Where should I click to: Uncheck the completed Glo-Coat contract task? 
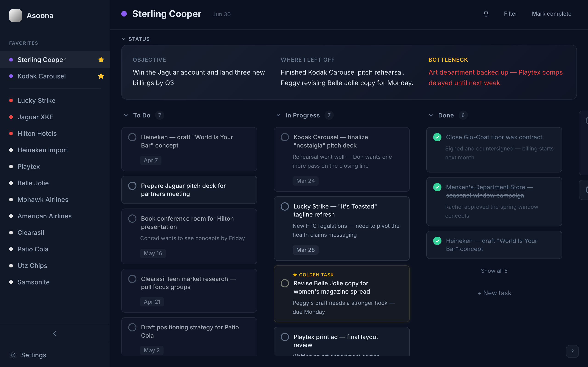(437, 137)
